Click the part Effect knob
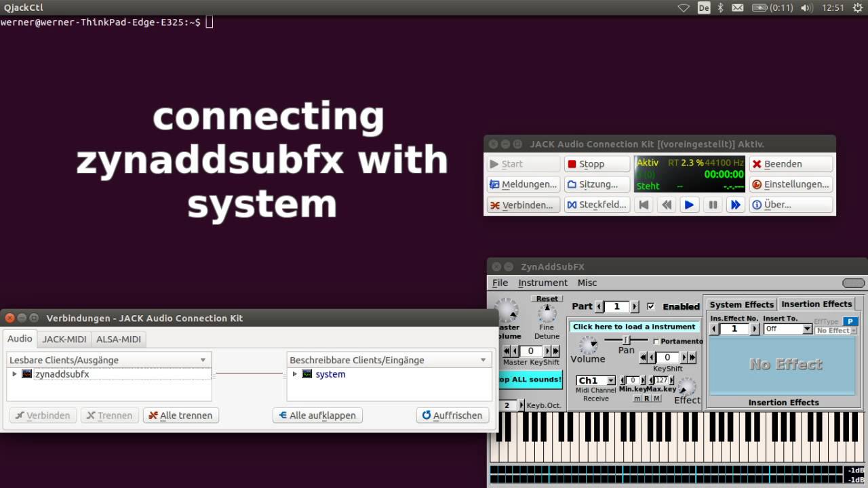 [x=687, y=387]
